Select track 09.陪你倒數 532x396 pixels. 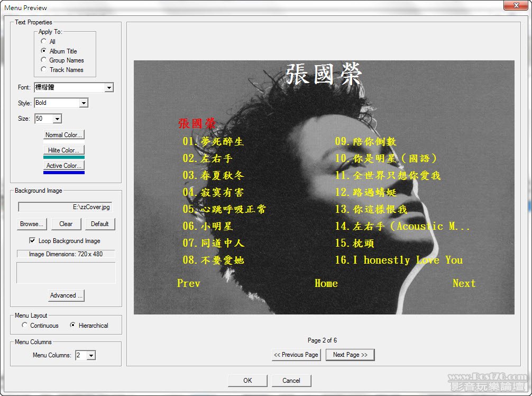366,141
